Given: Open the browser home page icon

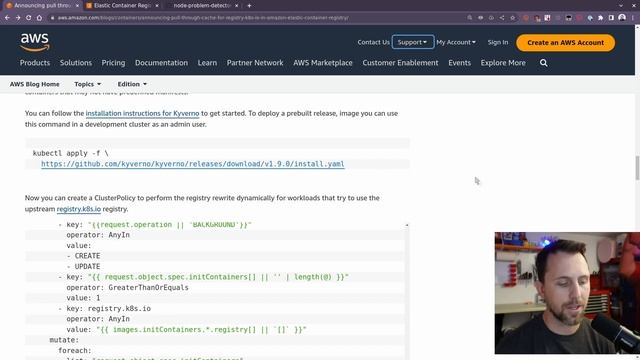Looking at the screenshot, I should (x=39, y=18).
